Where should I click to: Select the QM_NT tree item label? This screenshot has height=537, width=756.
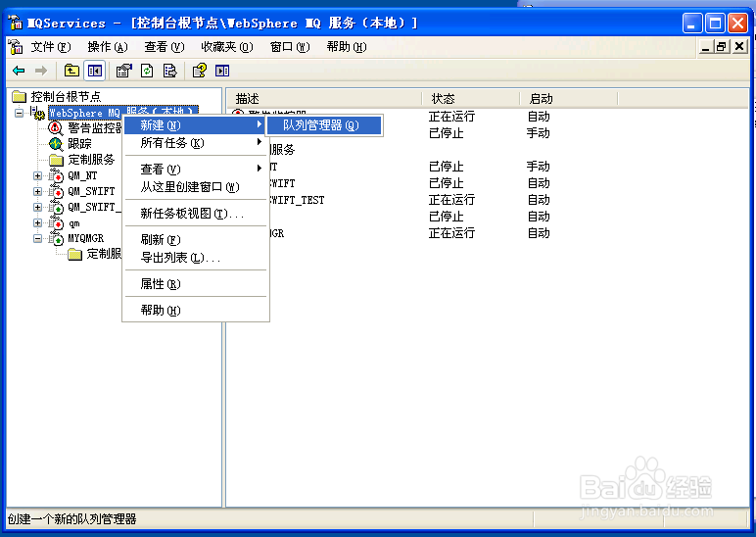point(82,176)
